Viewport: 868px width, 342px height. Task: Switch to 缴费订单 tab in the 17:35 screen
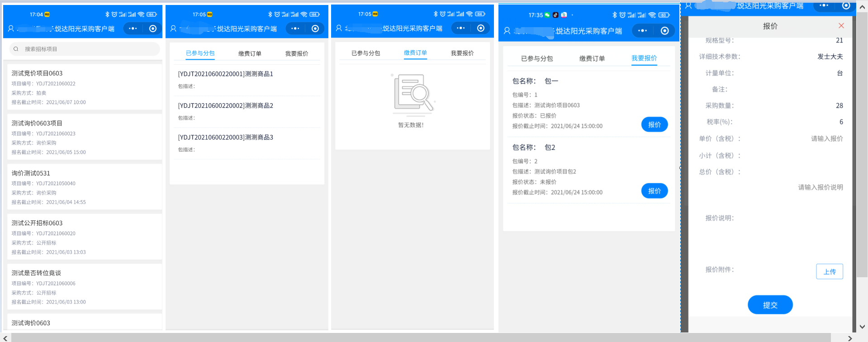(x=592, y=58)
